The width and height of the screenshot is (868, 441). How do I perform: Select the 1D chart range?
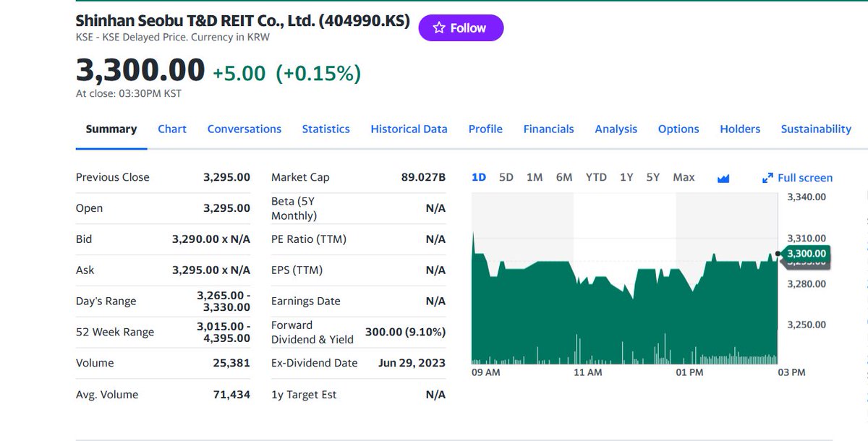pyautogui.click(x=479, y=177)
